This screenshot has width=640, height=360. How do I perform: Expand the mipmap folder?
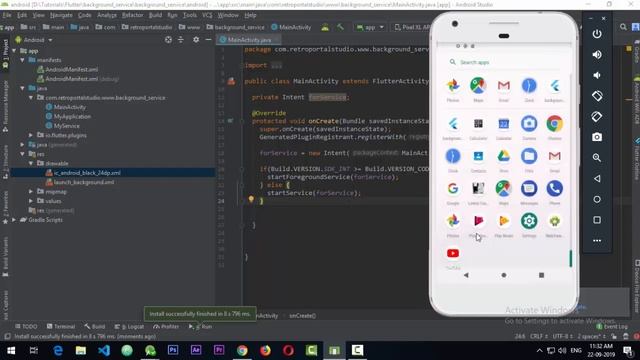[31, 191]
